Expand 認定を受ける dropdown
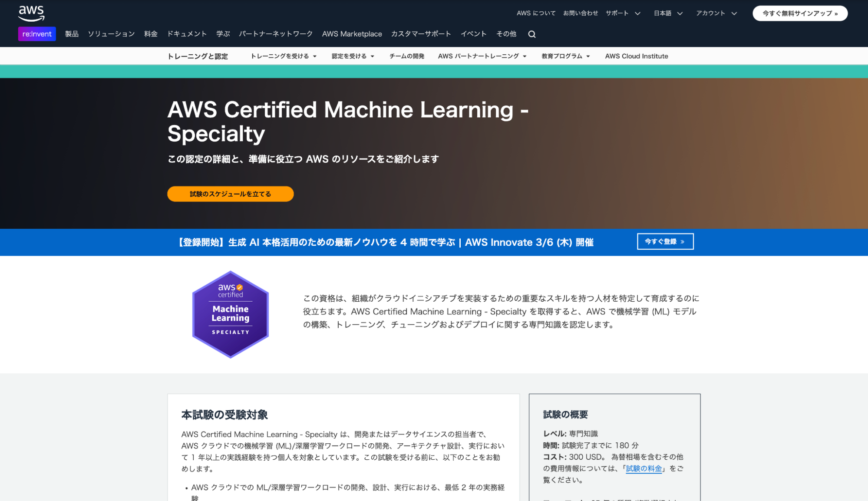The width and height of the screenshot is (868, 501). (353, 56)
